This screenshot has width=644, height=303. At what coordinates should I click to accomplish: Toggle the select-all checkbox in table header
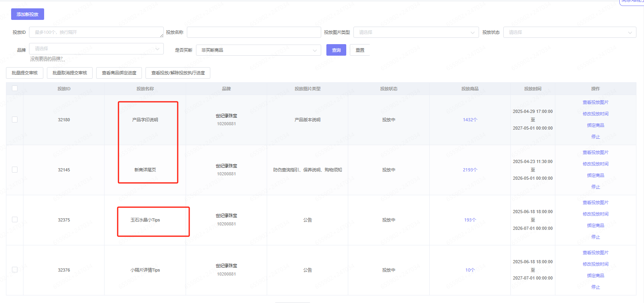pyautogui.click(x=15, y=88)
